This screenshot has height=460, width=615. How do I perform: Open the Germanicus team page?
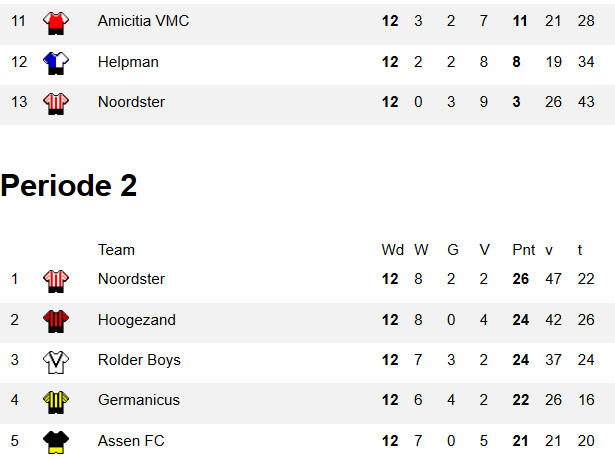coord(139,400)
